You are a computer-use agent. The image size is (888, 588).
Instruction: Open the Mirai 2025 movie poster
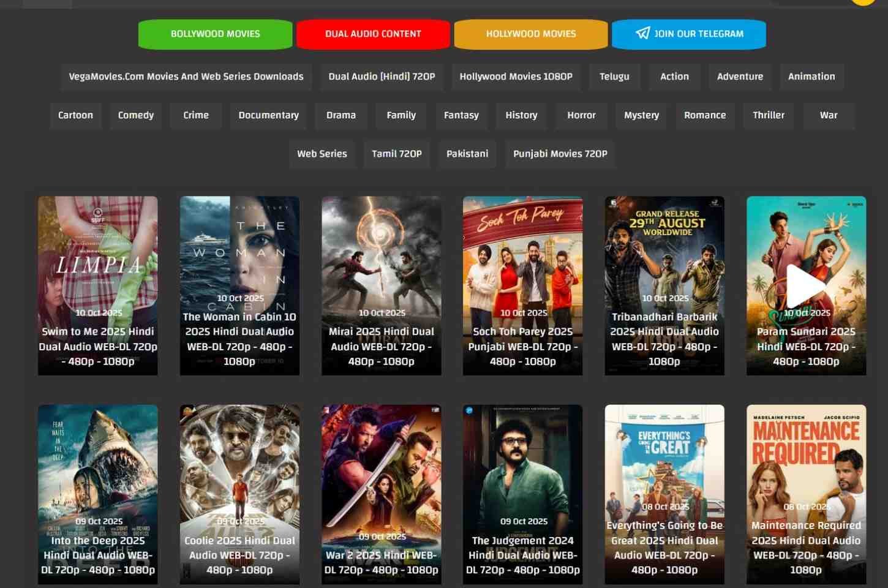pos(381,257)
